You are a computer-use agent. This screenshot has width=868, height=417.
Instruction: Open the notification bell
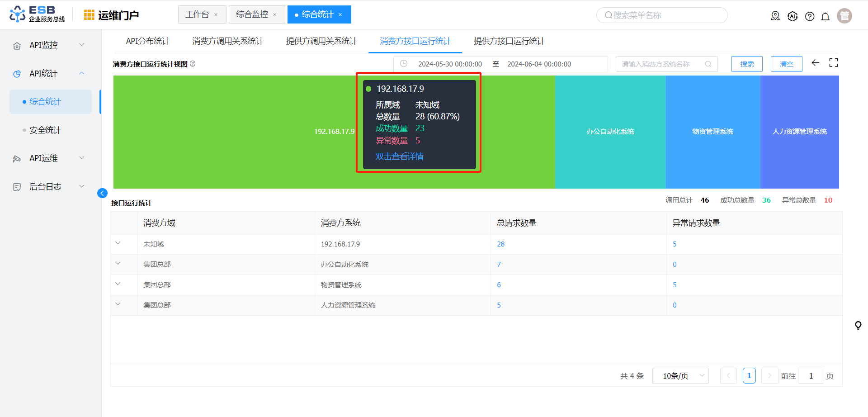[x=825, y=17]
